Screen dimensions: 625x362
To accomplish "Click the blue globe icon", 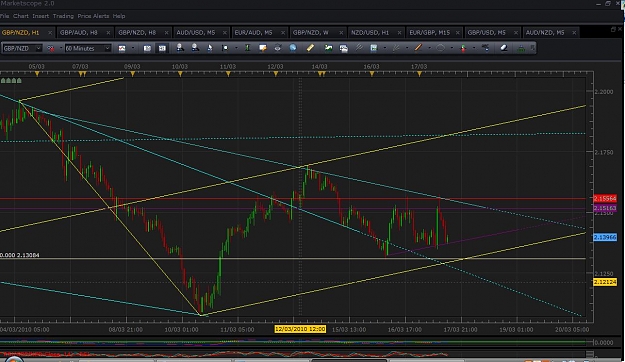I will pyautogui.click(x=293, y=48).
